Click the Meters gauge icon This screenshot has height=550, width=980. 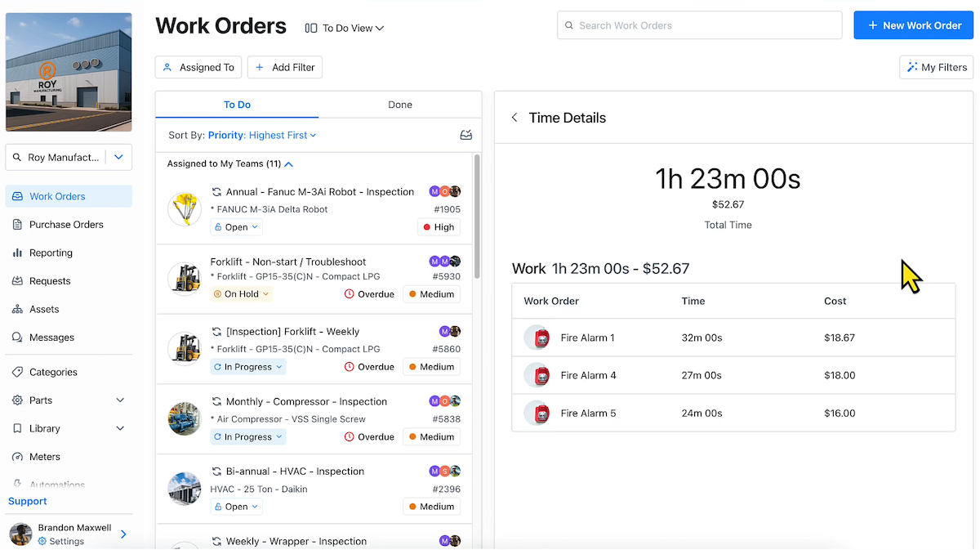coord(17,457)
